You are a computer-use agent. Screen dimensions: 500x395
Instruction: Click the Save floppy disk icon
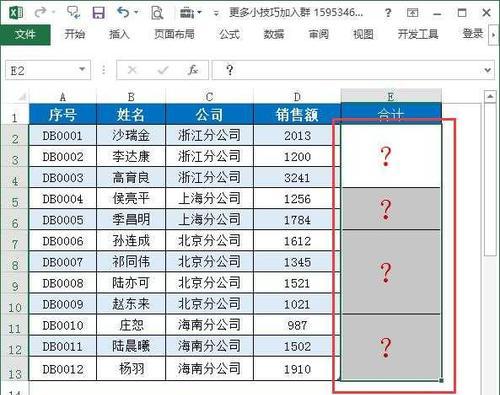pyautogui.click(x=98, y=13)
